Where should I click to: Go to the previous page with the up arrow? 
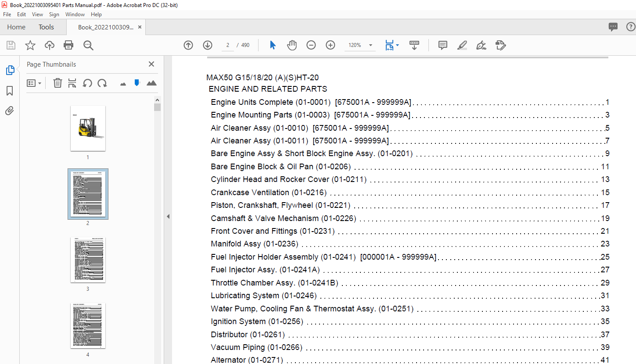[x=188, y=45]
